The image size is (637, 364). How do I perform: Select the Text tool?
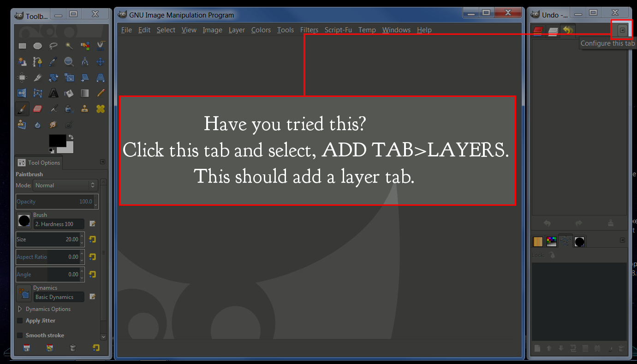[x=54, y=93]
